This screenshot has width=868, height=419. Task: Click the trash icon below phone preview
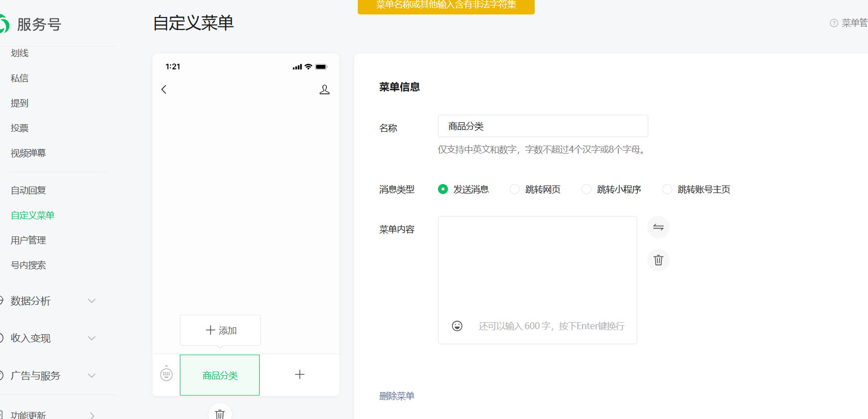click(220, 414)
